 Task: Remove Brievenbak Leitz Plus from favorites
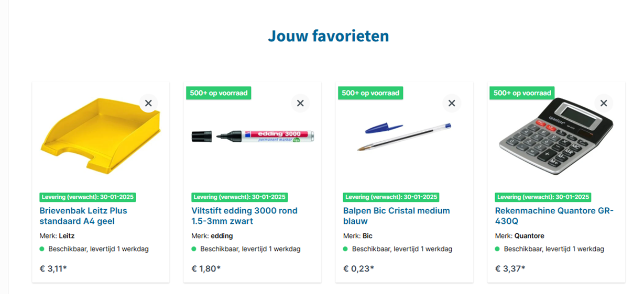148,103
